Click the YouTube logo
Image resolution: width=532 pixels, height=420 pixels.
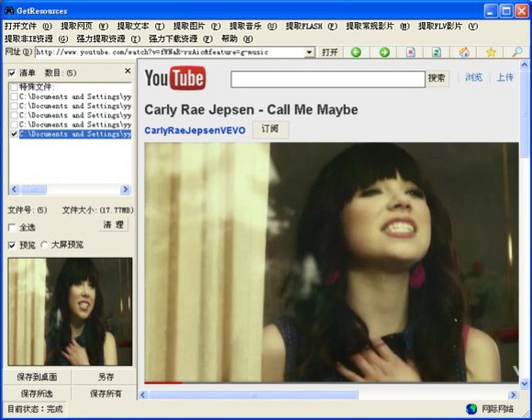click(175, 78)
